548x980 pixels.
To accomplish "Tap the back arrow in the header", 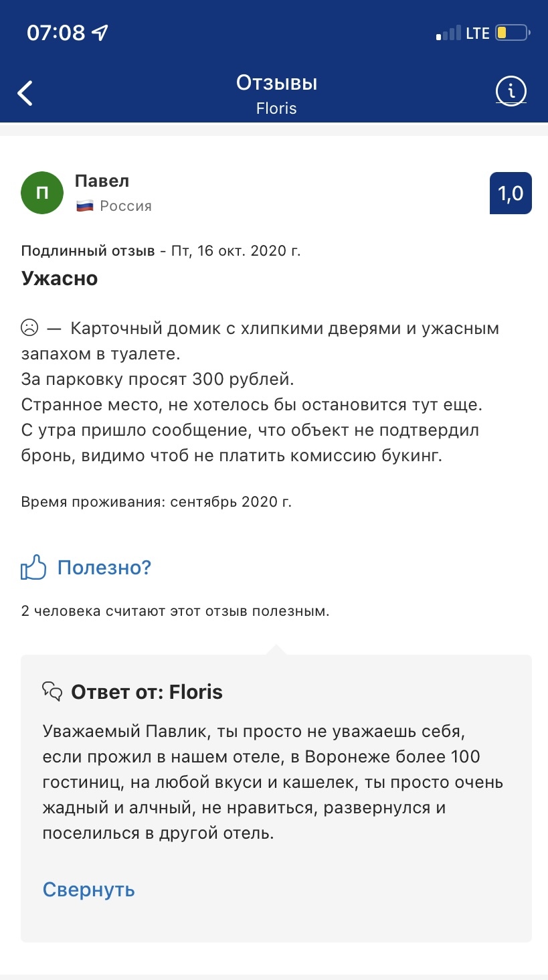I will point(25,93).
